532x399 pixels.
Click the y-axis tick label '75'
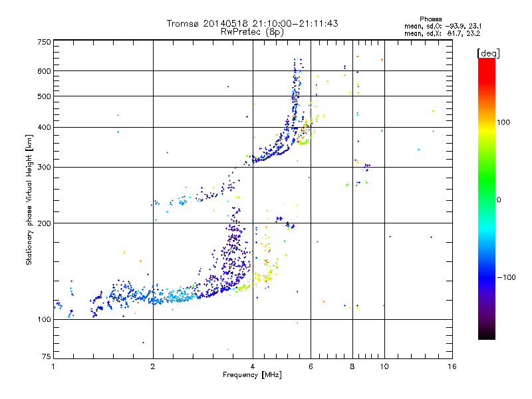[47, 356]
